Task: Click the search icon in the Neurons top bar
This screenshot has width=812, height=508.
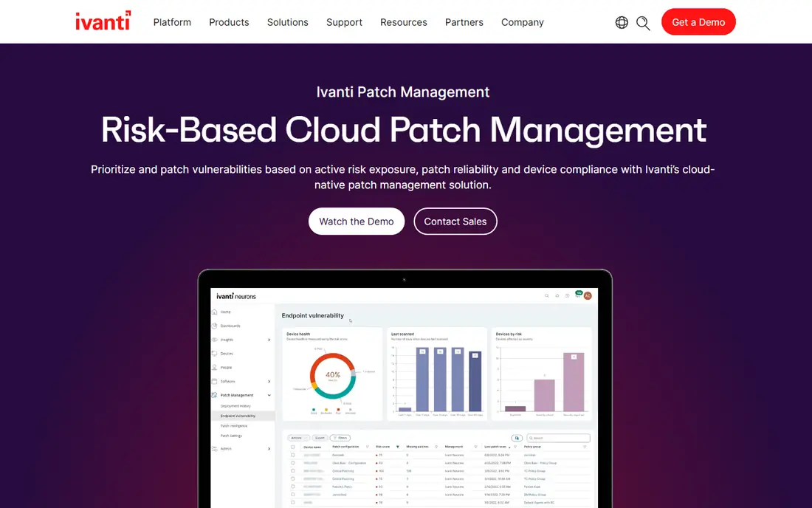Action: [x=547, y=295]
